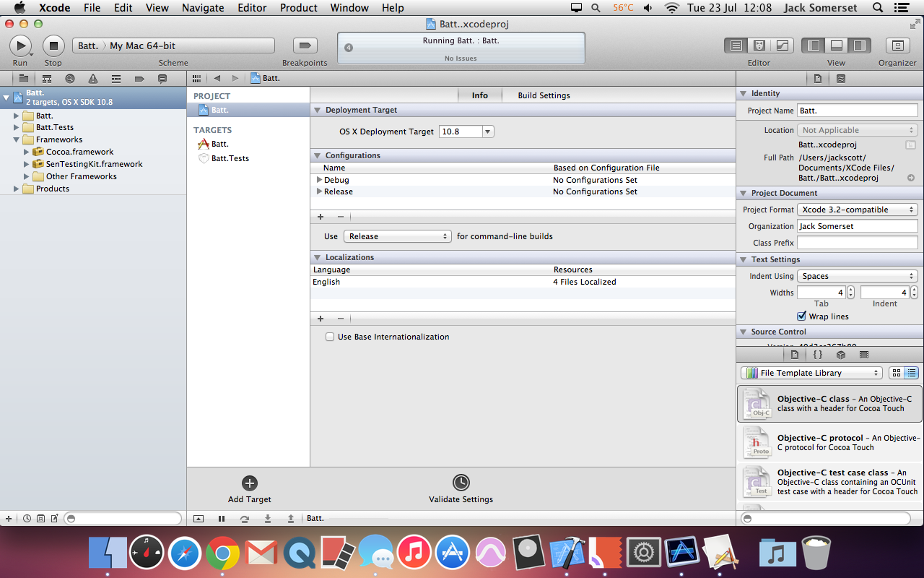This screenshot has width=924, height=578.
Task: Click the Class Prefix field
Action: tap(858, 243)
